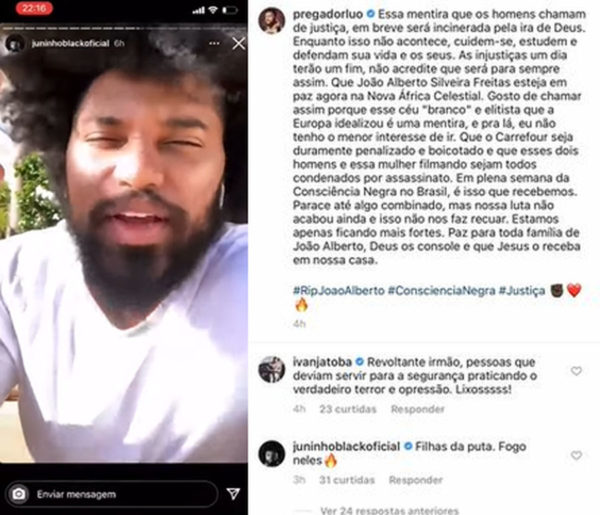Viewport: 600px width, 515px height.
Task: Open juninhoblackoficial story profile picture
Action: pos(15,44)
